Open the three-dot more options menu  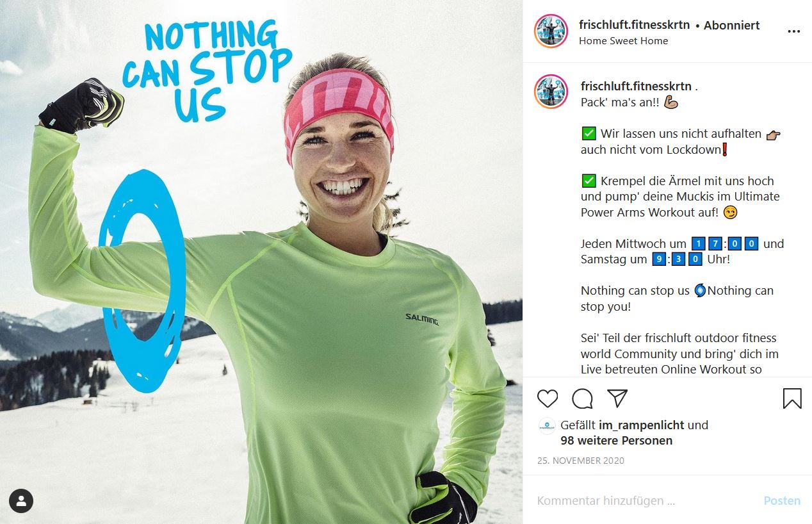pos(793,31)
